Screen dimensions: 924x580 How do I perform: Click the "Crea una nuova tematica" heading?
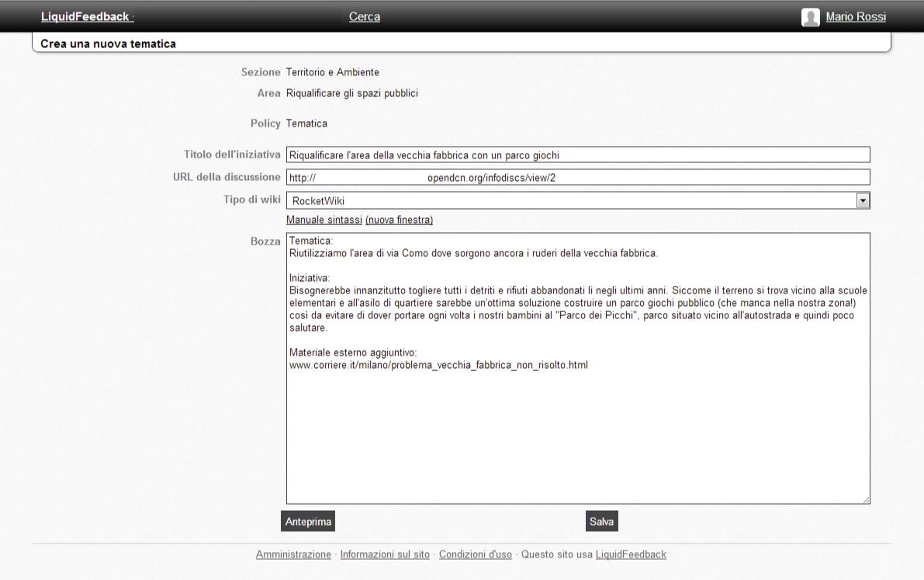click(x=108, y=44)
